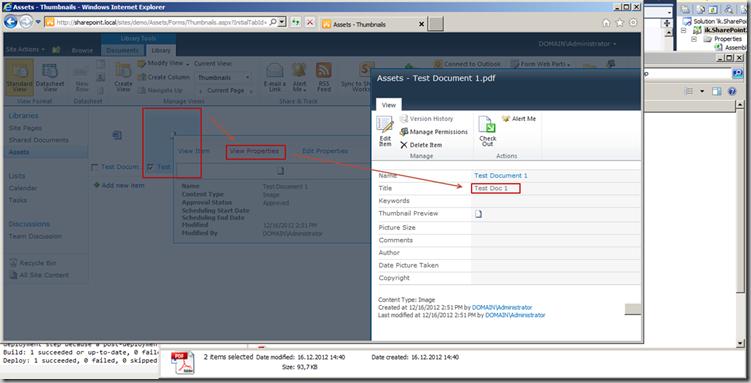This screenshot has width=751, height=383.
Task: Click the blue search button in background window
Action: 737,73
